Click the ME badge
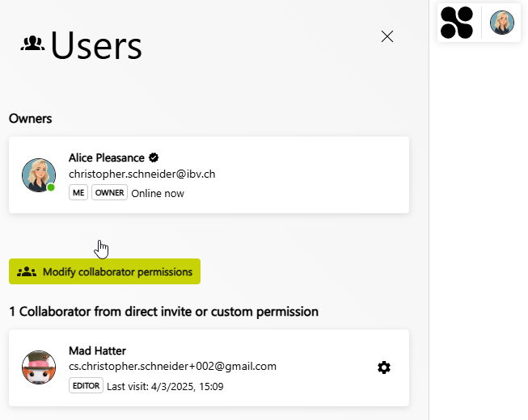 pyautogui.click(x=78, y=192)
